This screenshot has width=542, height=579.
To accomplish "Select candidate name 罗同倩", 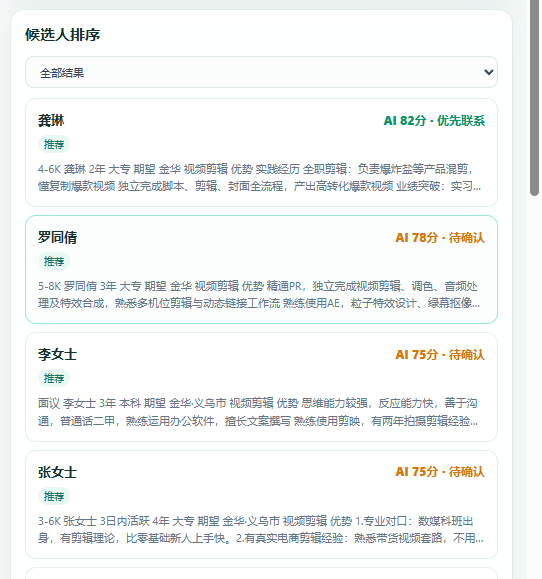I will pyautogui.click(x=57, y=237).
